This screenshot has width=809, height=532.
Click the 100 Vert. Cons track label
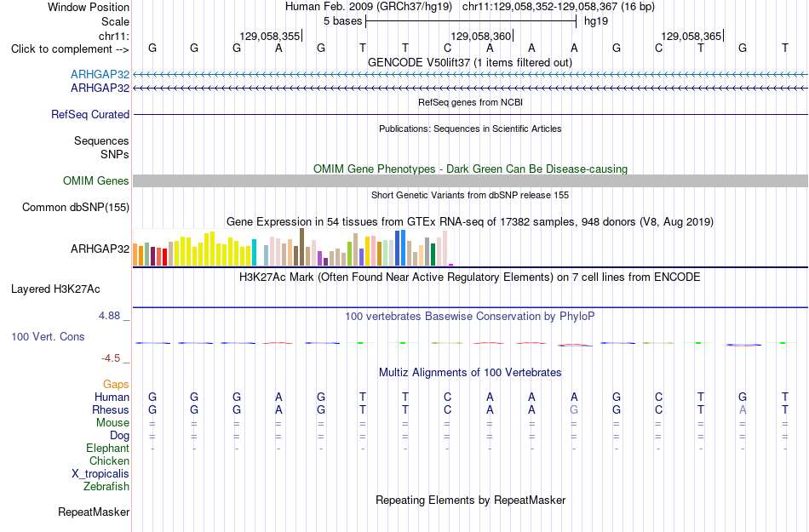point(48,336)
